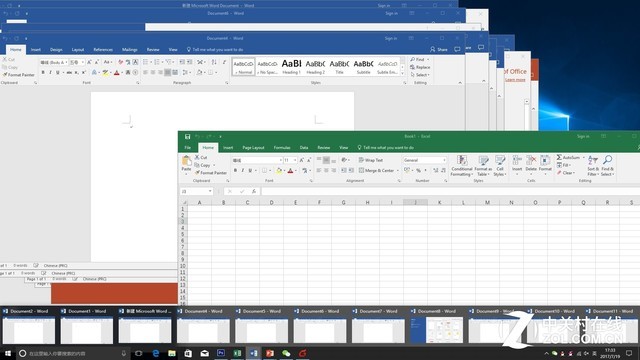The image size is (640, 360).
Task: Open the Design tab in Word
Action: tap(56, 50)
